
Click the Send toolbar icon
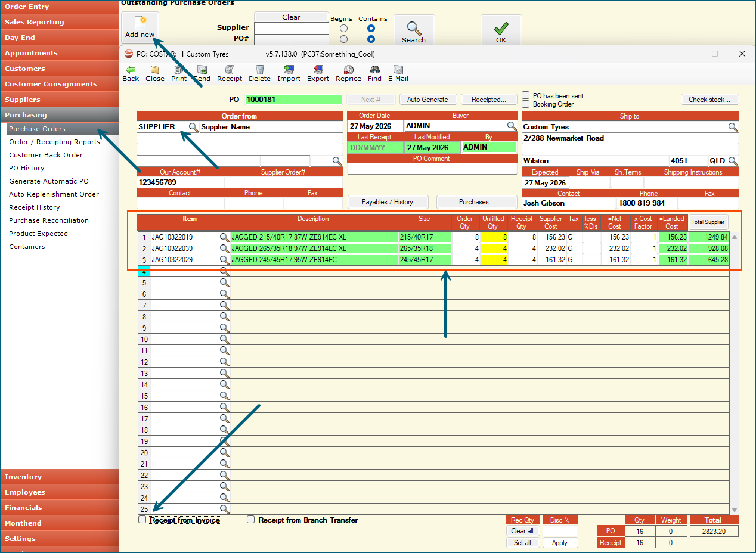coord(202,73)
